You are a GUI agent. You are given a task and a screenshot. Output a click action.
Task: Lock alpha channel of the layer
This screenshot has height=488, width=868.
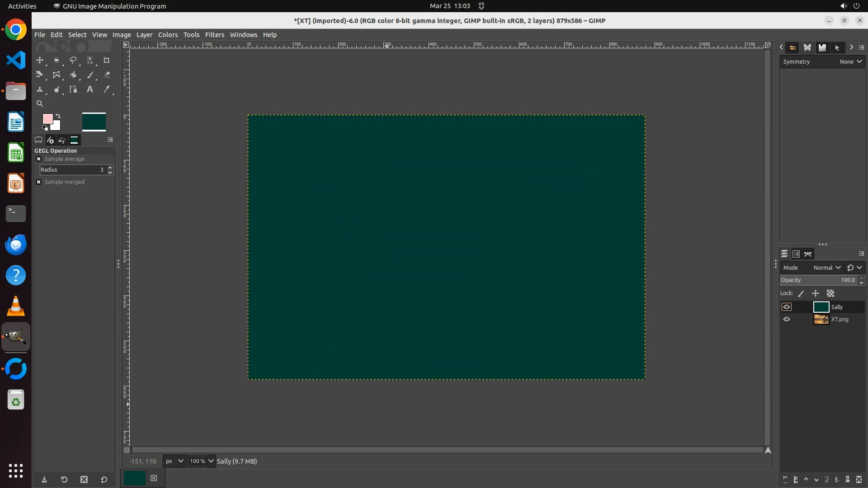(830, 294)
